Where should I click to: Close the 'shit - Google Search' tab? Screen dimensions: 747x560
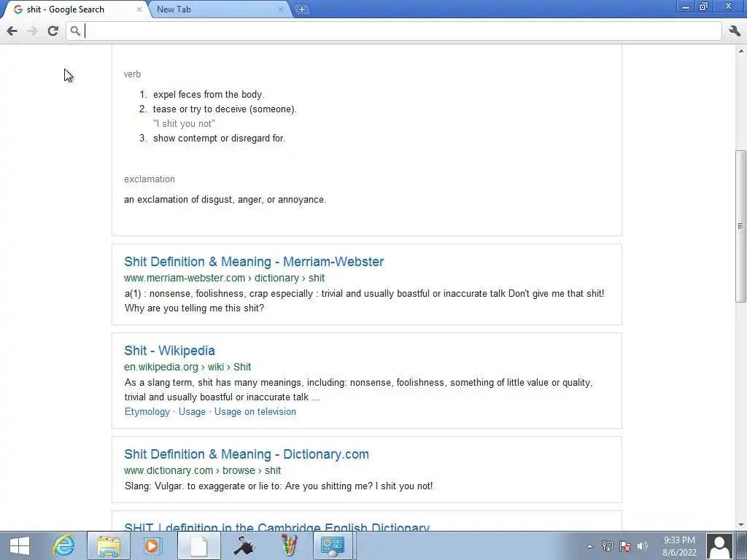click(139, 9)
